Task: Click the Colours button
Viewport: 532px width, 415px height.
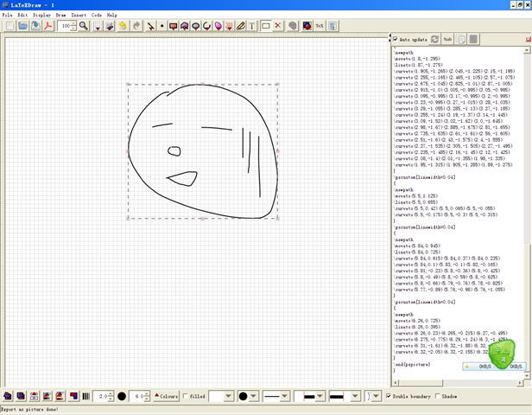Action: 166,396
